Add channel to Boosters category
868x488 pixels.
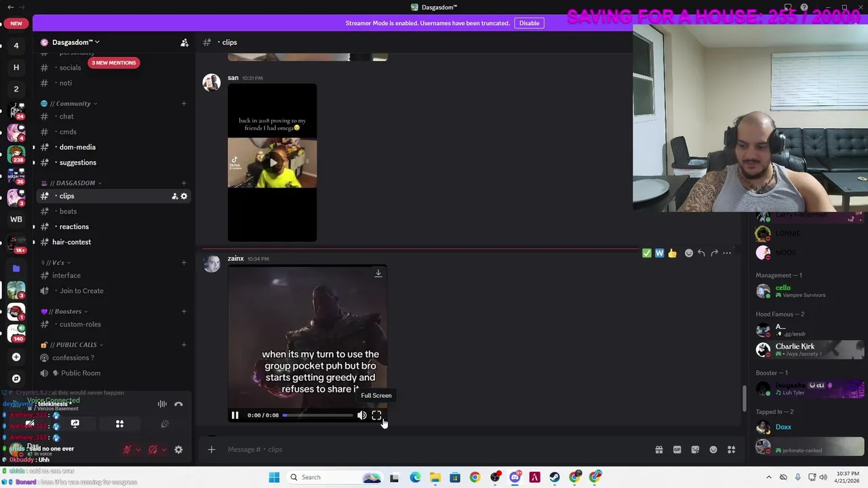click(x=184, y=311)
